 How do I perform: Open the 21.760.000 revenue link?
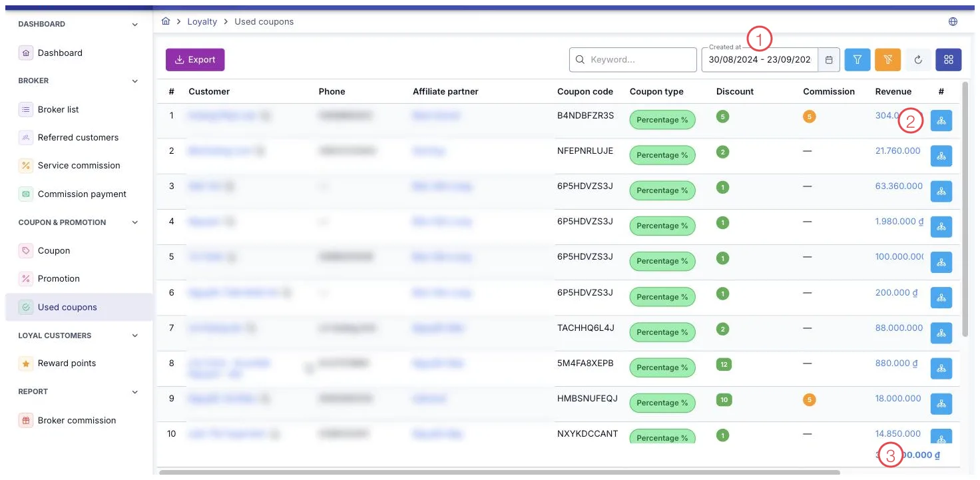897,150
